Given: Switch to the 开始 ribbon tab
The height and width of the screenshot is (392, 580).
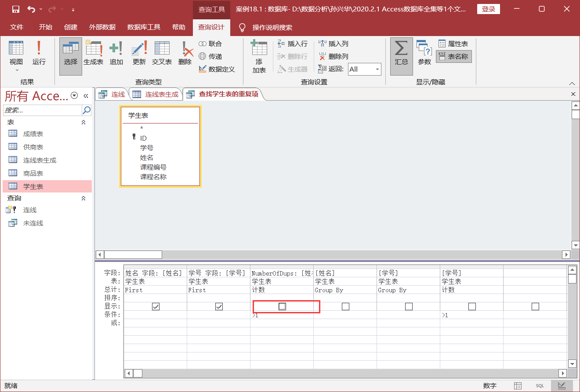Looking at the screenshot, I should tap(45, 27).
